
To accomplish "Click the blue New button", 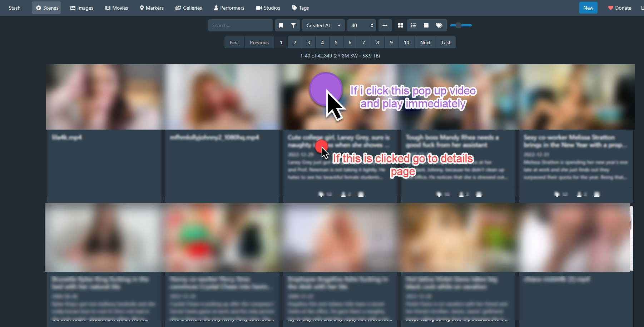I will point(588,8).
